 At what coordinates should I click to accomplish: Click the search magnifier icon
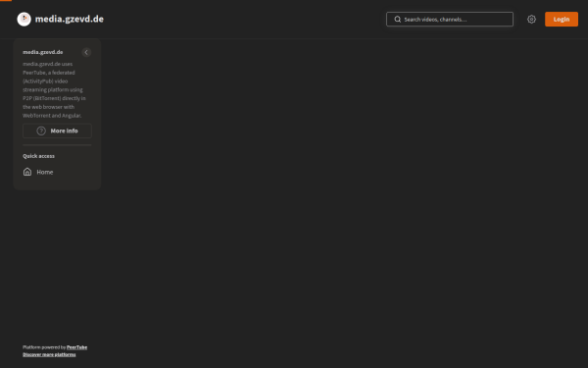[398, 20]
